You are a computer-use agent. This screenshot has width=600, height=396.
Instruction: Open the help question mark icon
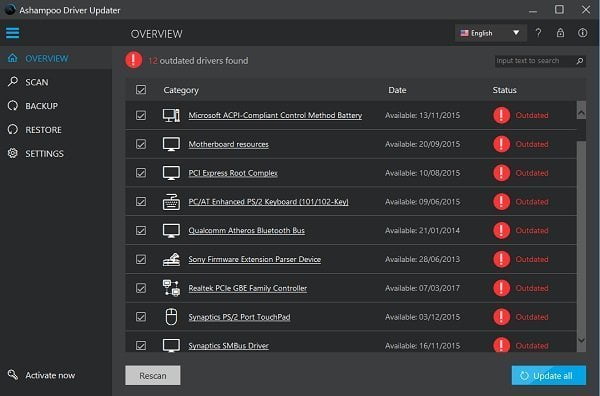click(x=538, y=33)
